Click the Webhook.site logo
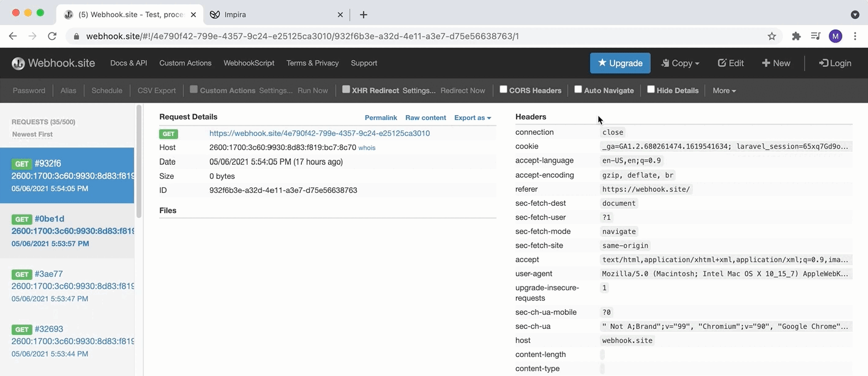Image resolution: width=868 pixels, height=376 pixels. pos(53,63)
